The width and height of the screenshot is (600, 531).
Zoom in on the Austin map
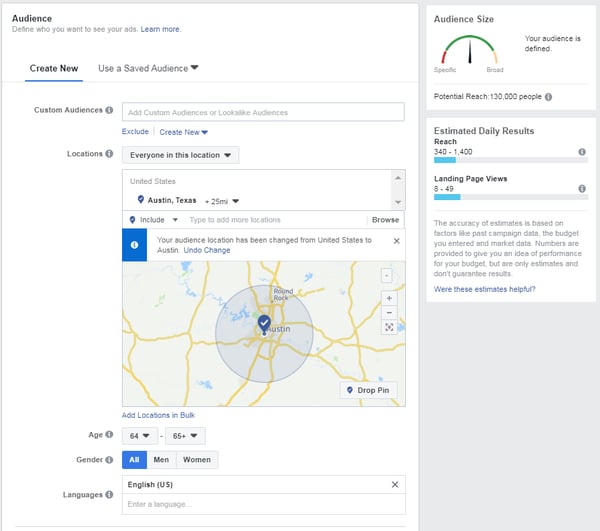(389, 298)
